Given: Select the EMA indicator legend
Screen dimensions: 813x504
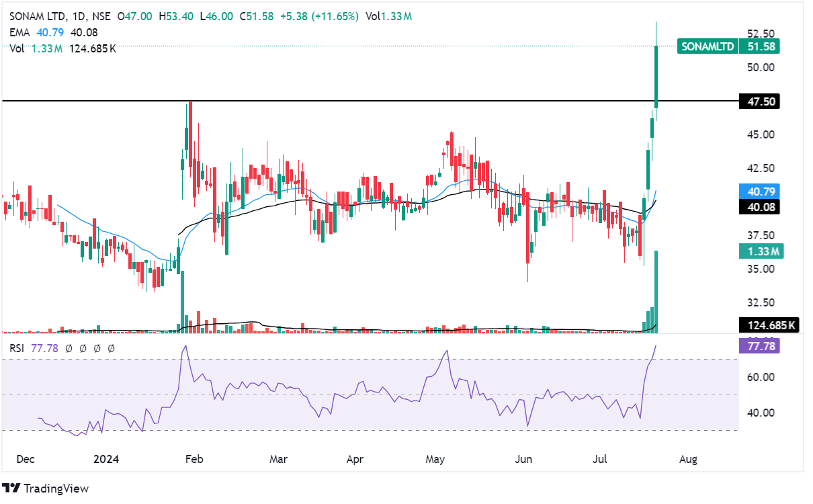Looking at the screenshot, I should [x=19, y=32].
